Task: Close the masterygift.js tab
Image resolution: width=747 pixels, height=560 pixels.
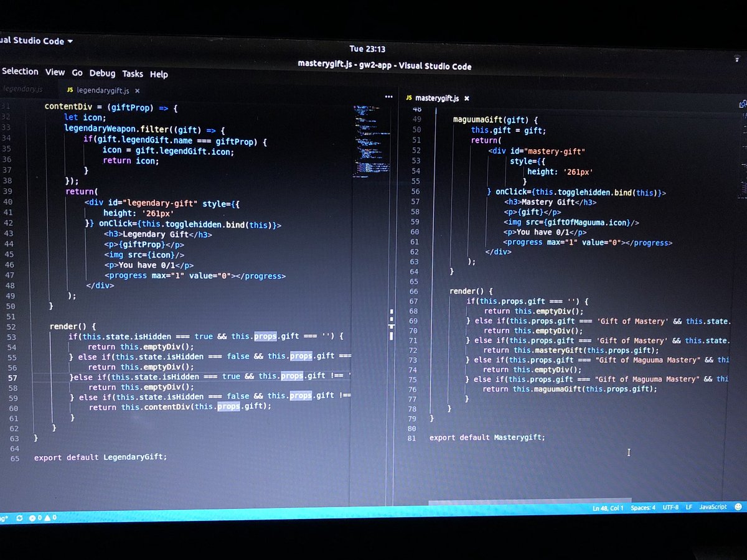Action: coord(466,98)
